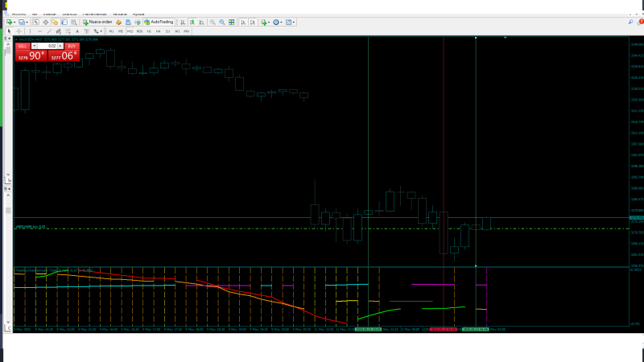Click the 3276 90 sell price tile
Screen dimensions: 644x362
pos(31,56)
